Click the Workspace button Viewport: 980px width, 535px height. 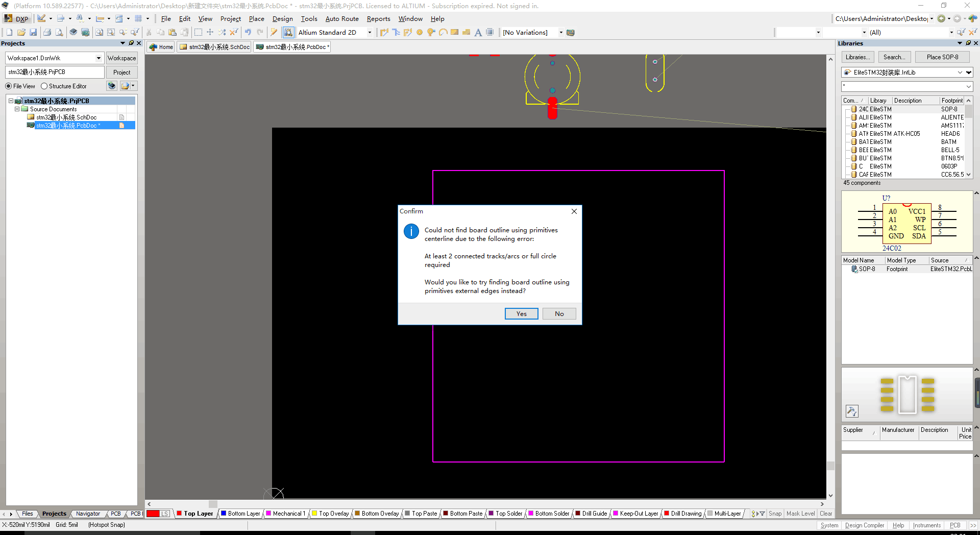click(121, 58)
